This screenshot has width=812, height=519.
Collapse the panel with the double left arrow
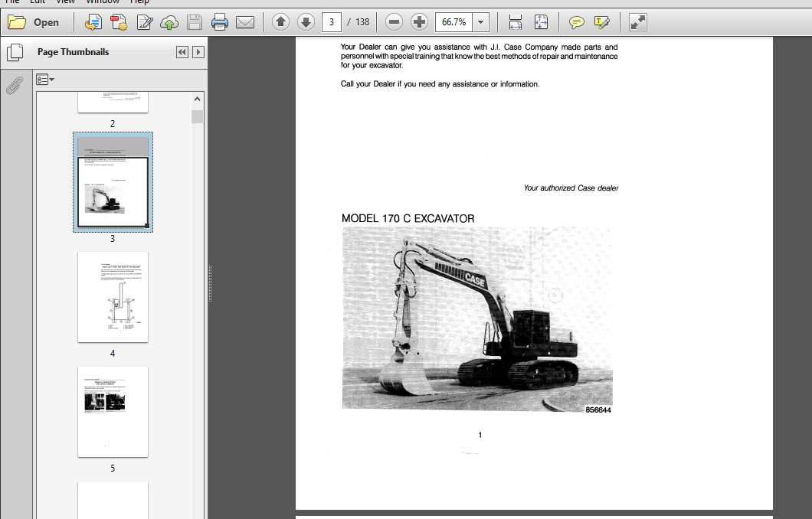(x=182, y=52)
